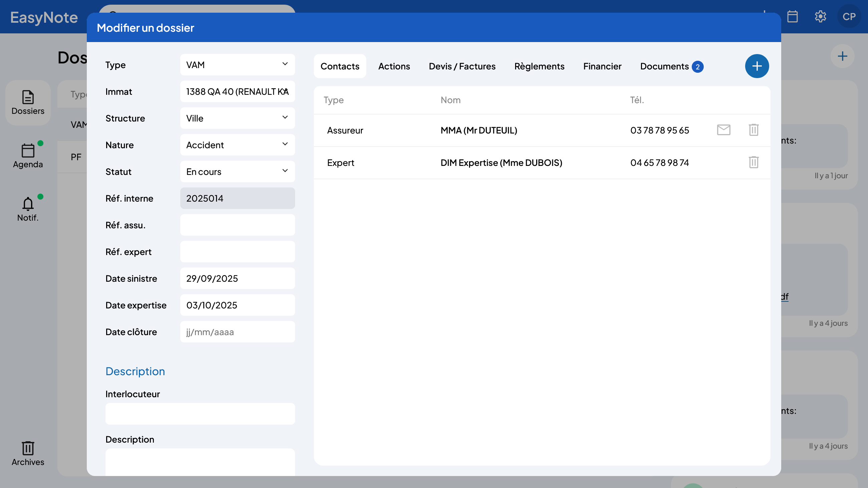
Task: Open the Agenda sidebar section
Action: pyautogui.click(x=28, y=156)
